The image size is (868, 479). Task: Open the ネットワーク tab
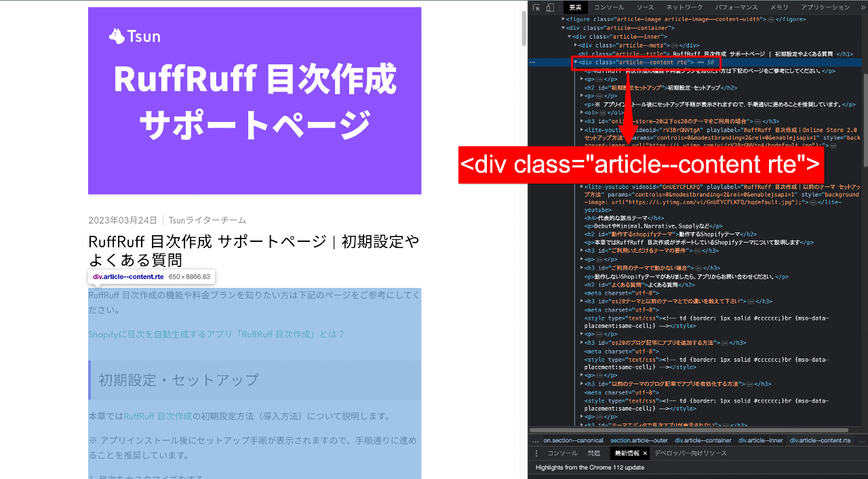(684, 7)
